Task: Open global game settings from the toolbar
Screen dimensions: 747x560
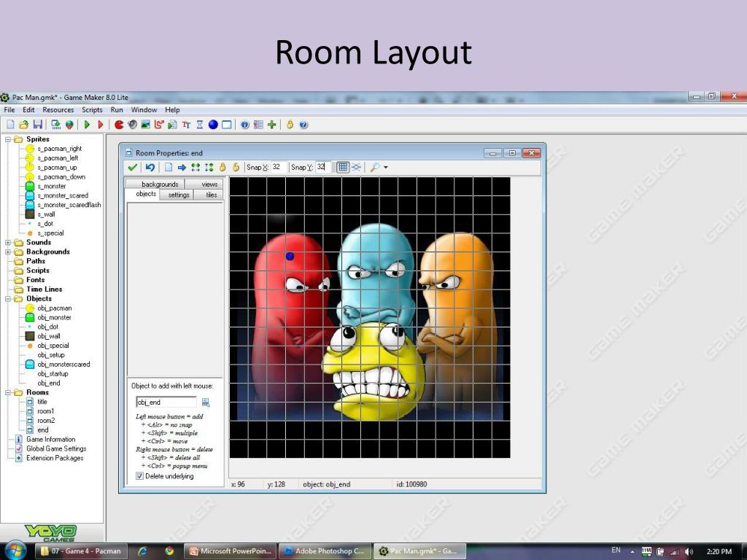Action: [258, 125]
